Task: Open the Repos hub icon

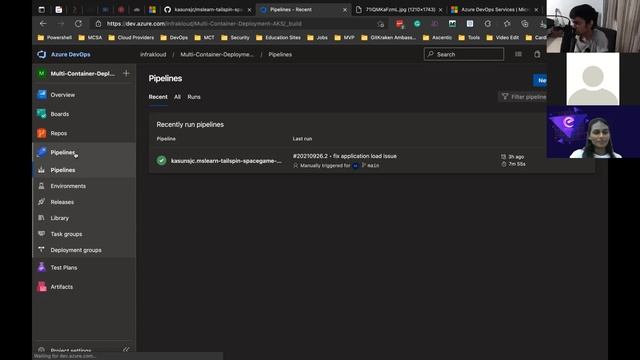Action: pos(42,133)
